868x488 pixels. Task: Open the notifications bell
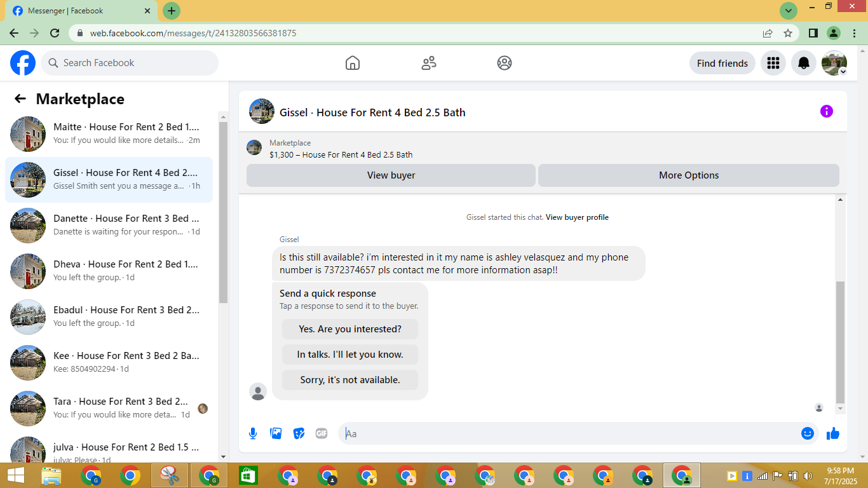tap(804, 63)
